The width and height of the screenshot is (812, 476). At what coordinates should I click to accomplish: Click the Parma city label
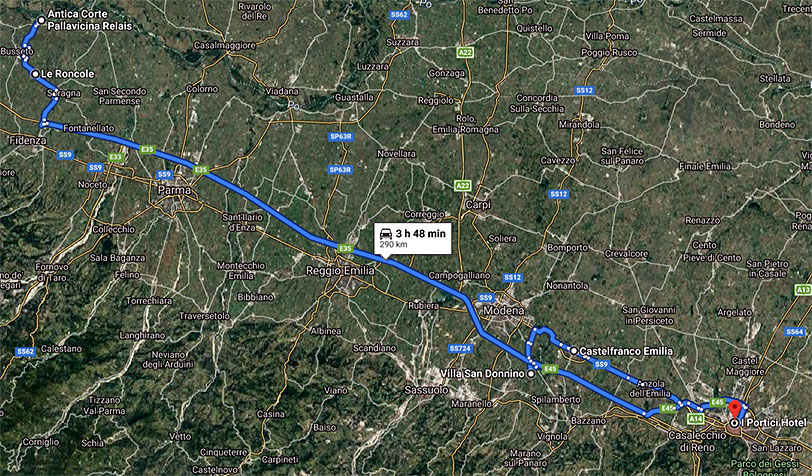coord(174,190)
